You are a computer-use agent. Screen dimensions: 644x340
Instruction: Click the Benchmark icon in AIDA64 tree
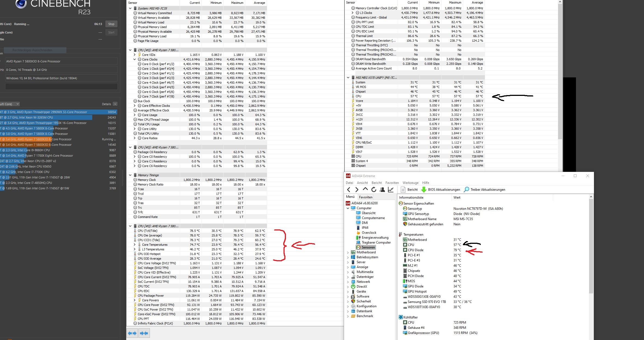[x=353, y=316]
